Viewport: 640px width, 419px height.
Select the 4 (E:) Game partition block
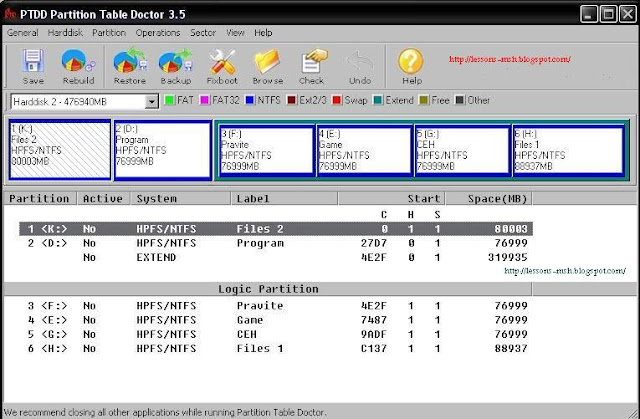point(364,151)
